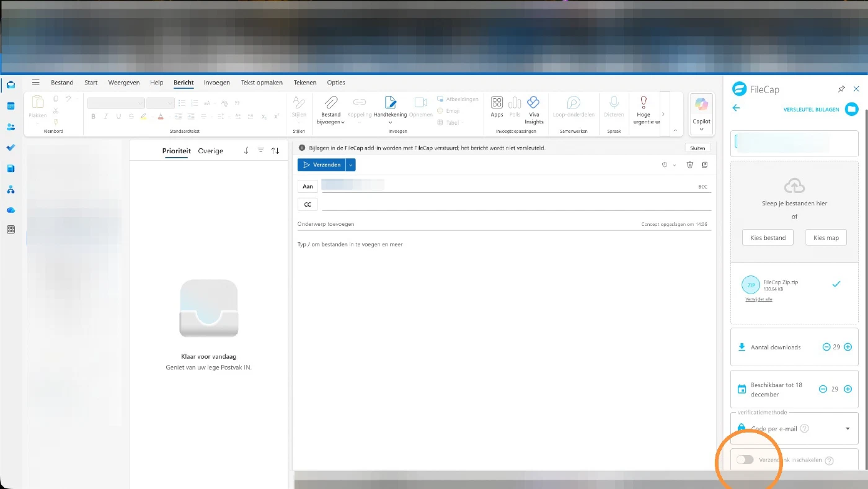Toggle the Verzendlink inschakelen switch
868x489 pixels.
pos(745,460)
